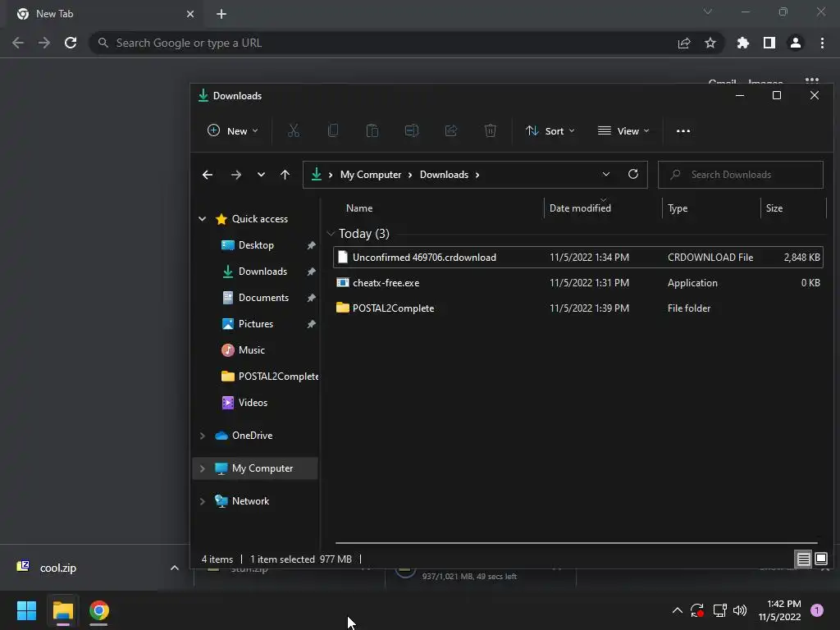The width and height of the screenshot is (840, 630).
Task: Open Chrome extensions puzzle icon
Action: point(743,43)
